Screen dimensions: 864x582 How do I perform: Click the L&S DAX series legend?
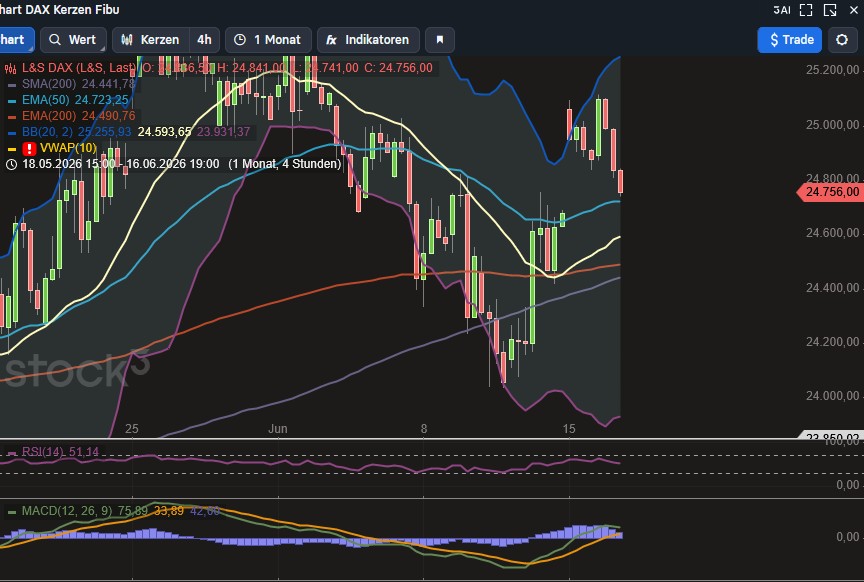pyautogui.click(x=79, y=68)
